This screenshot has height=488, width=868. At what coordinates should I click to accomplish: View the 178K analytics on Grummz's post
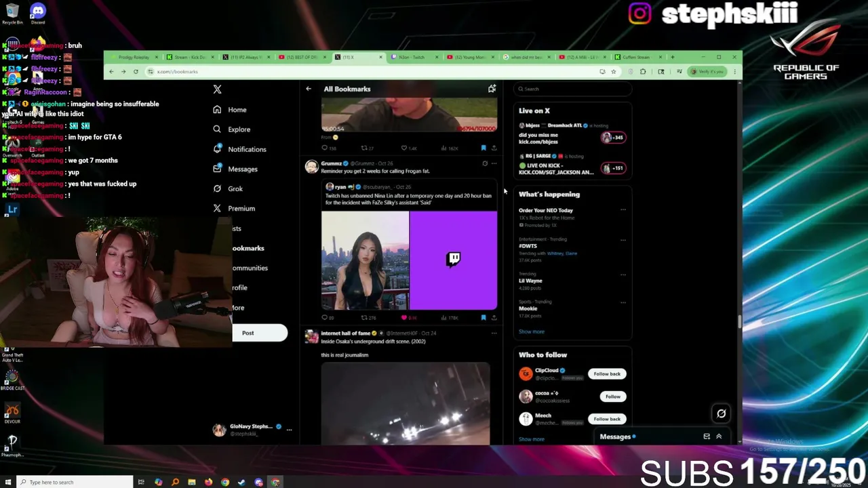(450, 317)
